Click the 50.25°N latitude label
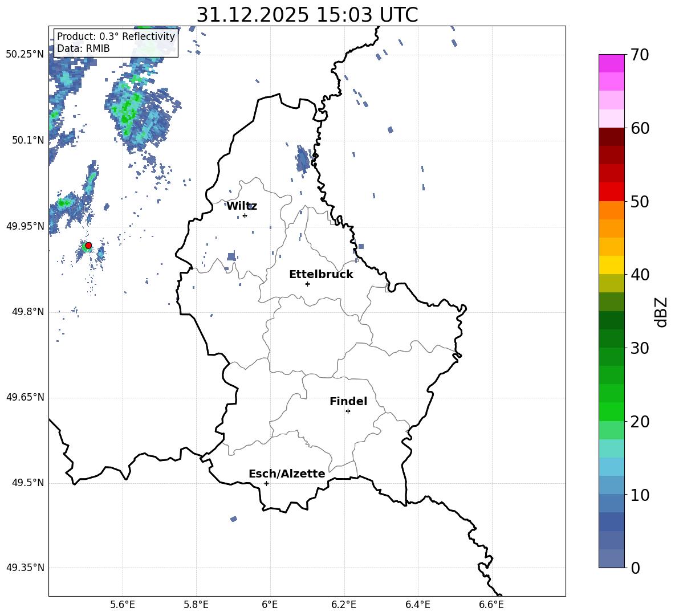The width and height of the screenshot is (675, 616). [x=25, y=55]
